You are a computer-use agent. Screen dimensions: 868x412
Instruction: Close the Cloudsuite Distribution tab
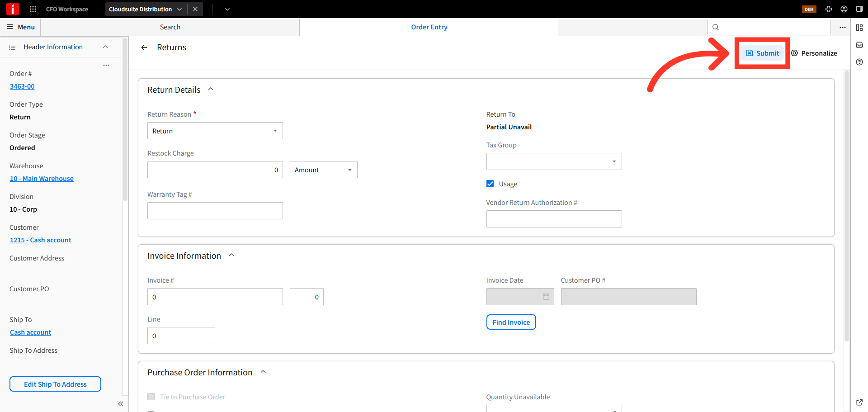(x=195, y=9)
